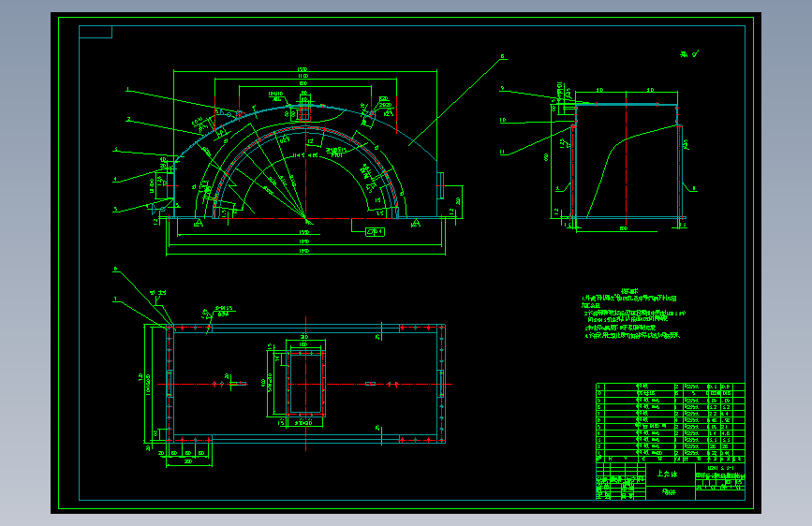Image resolution: width=812 pixels, height=526 pixels.
Task: Click the technical requirements note block
Action: coord(633,314)
